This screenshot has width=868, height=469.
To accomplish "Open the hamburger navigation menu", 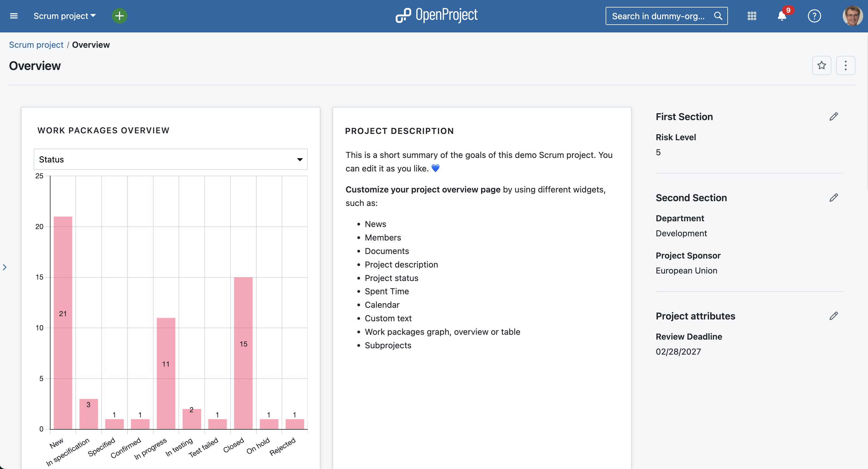I will [14, 16].
